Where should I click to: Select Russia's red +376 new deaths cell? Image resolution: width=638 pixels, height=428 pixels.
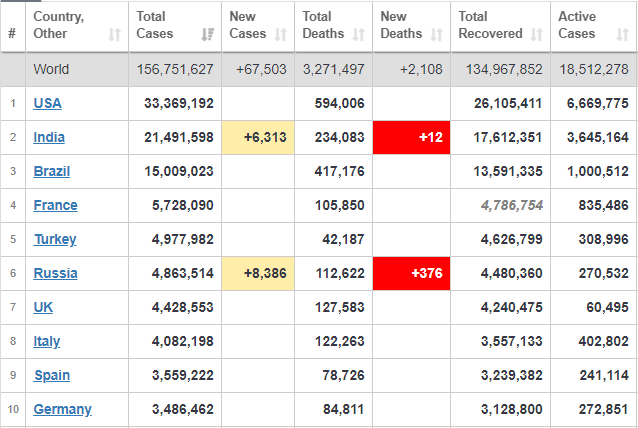(x=411, y=273)
